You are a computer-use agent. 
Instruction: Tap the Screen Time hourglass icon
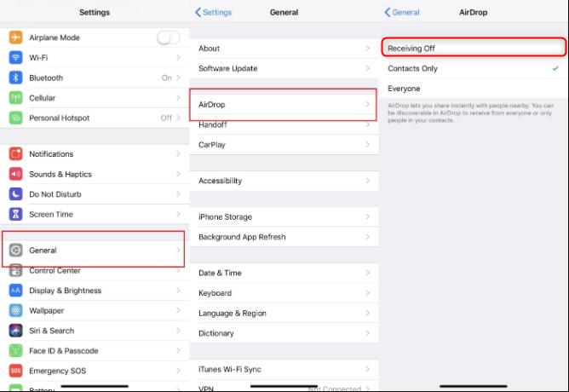coord(15,215)
